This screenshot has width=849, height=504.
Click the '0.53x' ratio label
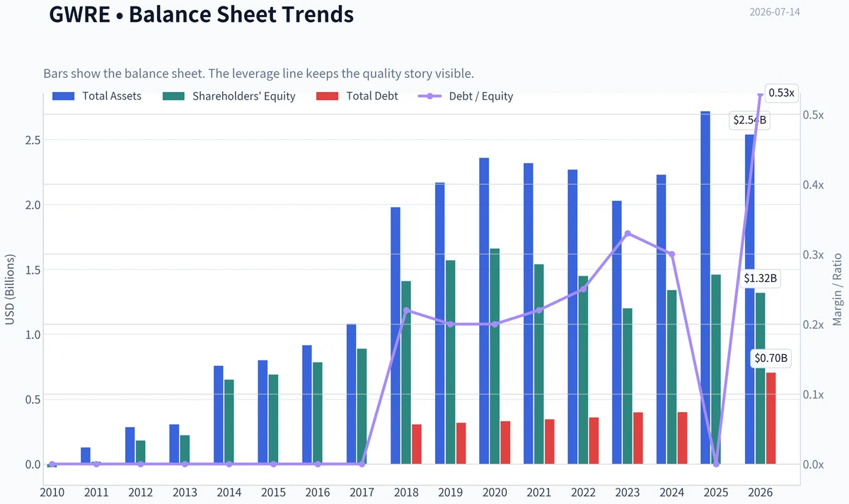782,93
